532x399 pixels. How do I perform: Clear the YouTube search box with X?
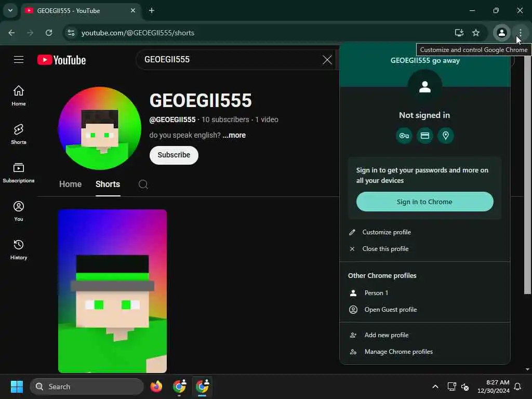[327, 60]
